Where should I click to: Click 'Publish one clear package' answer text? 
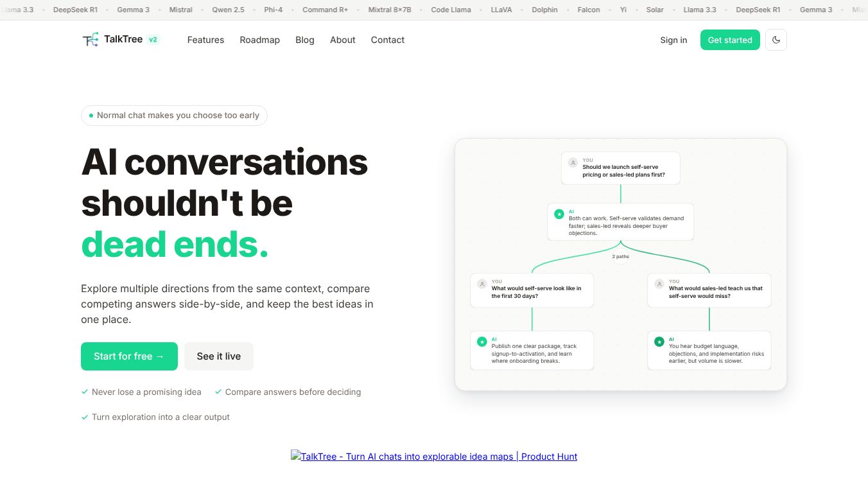[x=534, y=353]
